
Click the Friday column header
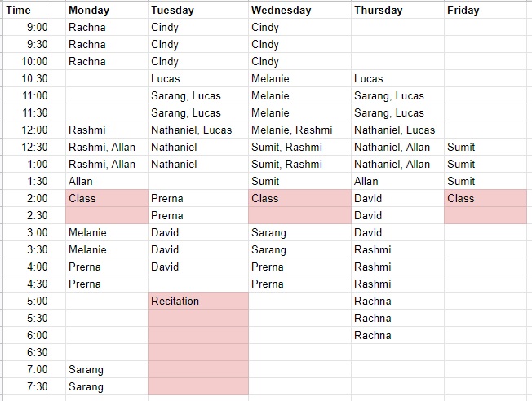coord(487,11)
